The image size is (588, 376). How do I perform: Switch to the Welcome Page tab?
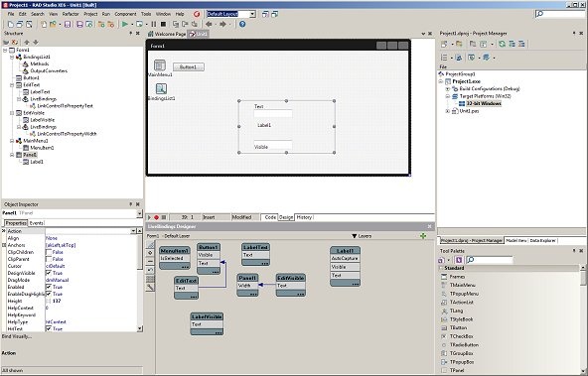[x=167, y=34]
